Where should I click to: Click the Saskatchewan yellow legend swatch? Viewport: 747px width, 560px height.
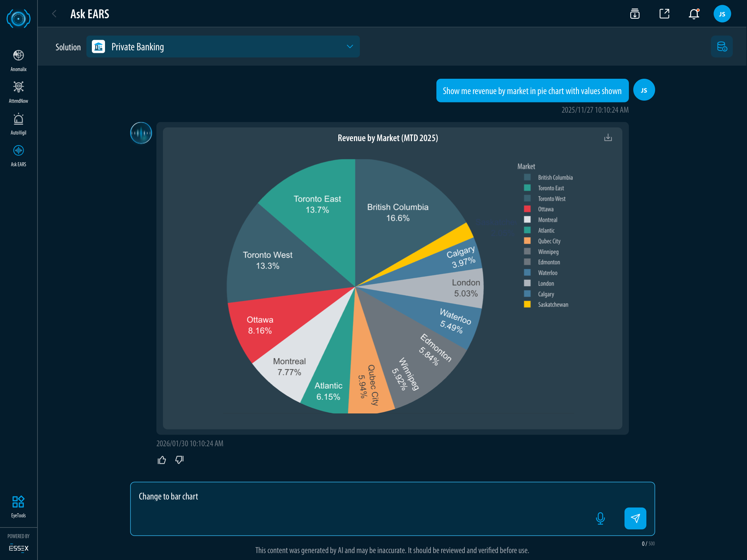pos(527,304)
